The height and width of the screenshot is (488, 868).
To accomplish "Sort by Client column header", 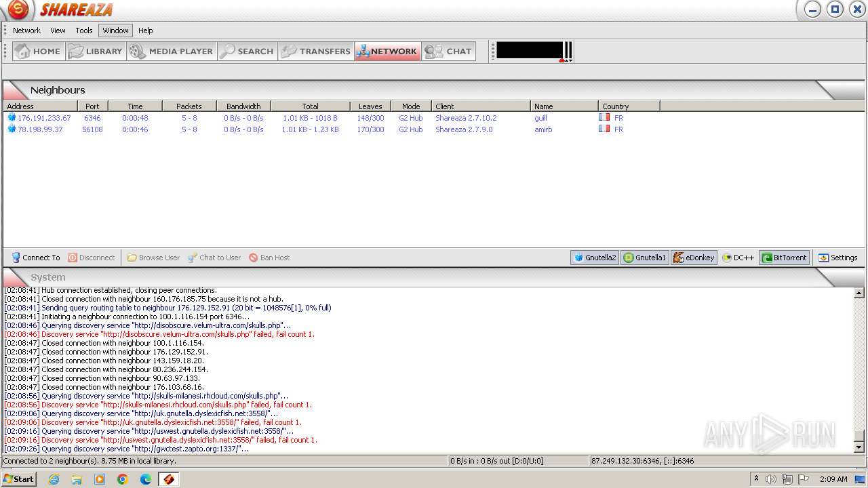I will (481, 106).
